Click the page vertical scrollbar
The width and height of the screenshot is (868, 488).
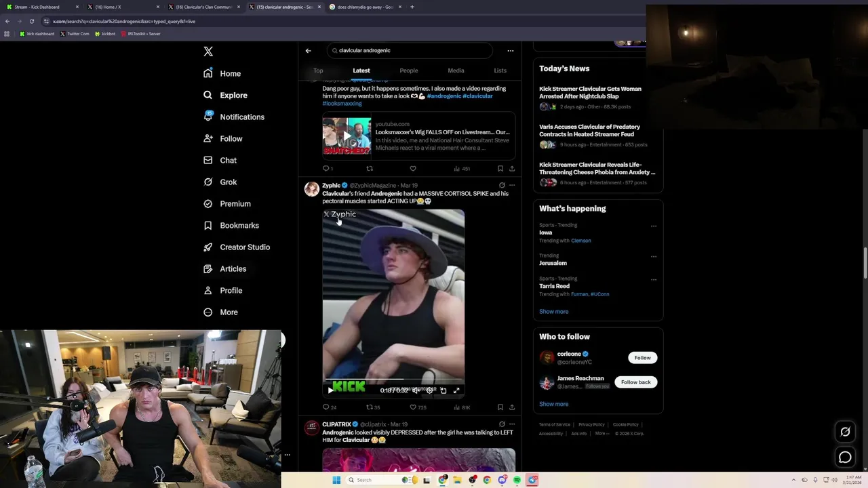(x=865, y=263)
